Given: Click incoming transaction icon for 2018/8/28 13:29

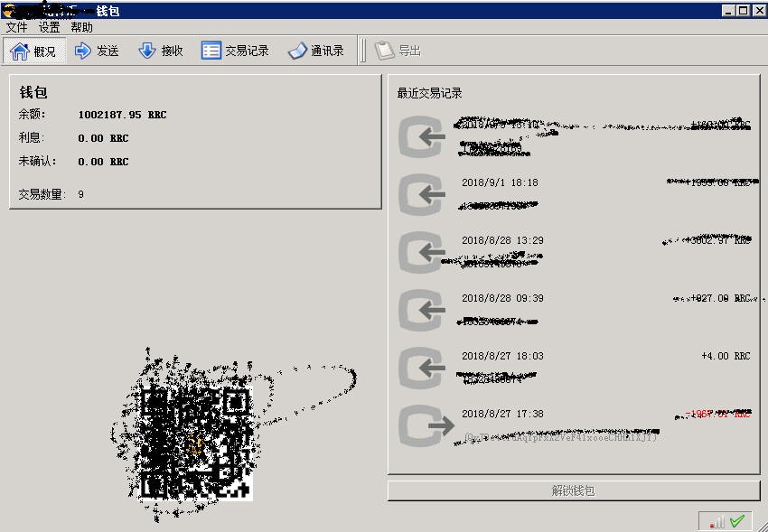Looking at the screenshot, I should pyautogui.click(x=422, y=252).
